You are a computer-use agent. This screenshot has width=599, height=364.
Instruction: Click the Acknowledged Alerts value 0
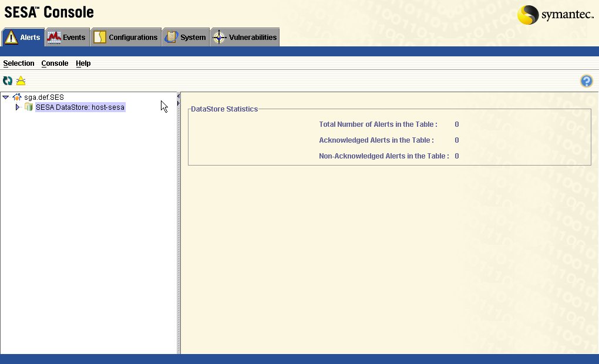tap(457, 140)
